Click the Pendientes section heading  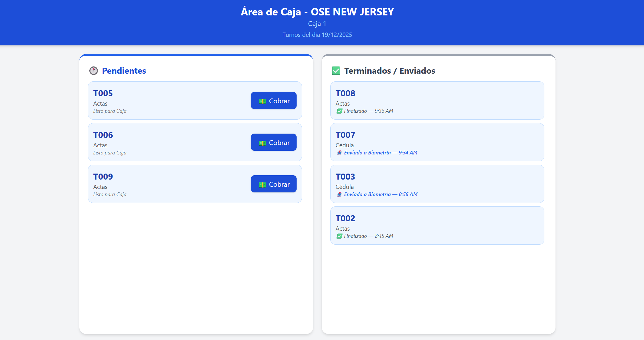(124, 71)
